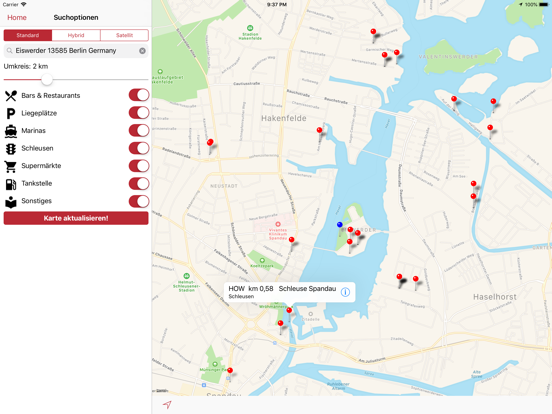Toggle Bars & Restaurants switch
This screenshot has width=552, height=414.
click(x=139, y=95)
